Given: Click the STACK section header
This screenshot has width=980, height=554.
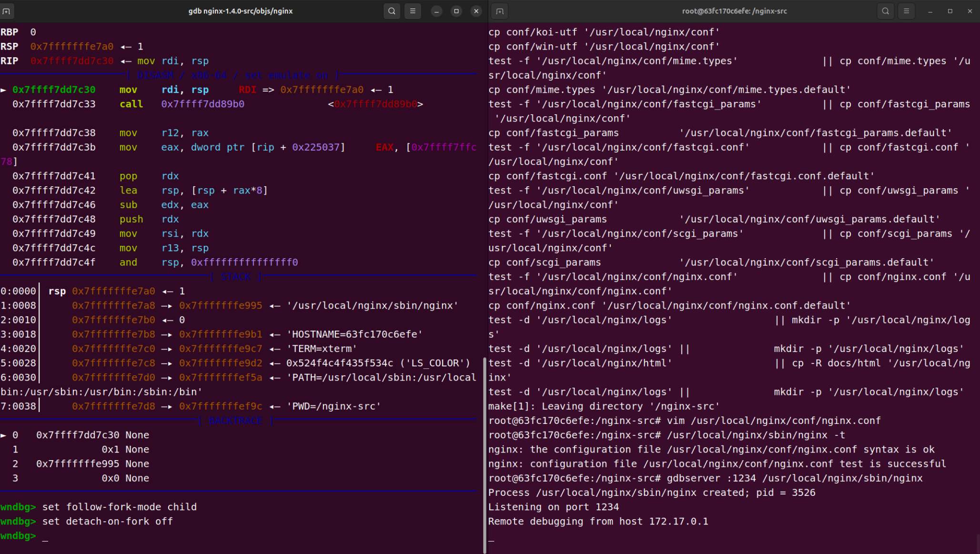Looking at the screenshot, I should (236, 277).
